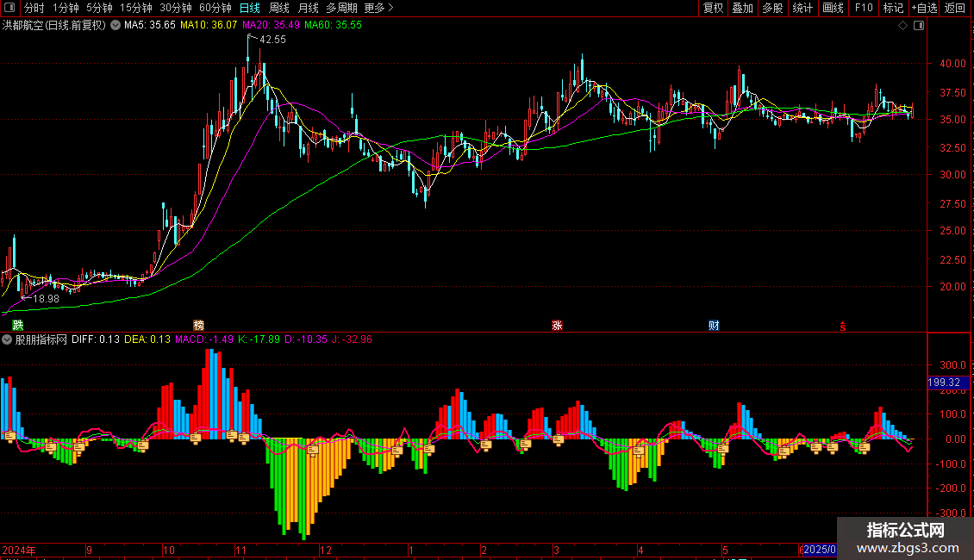Image resolution: width=974 pixels, height=560 pixels.
Task: Click the 2025 date tag on time axis
Action: [820, 550]
